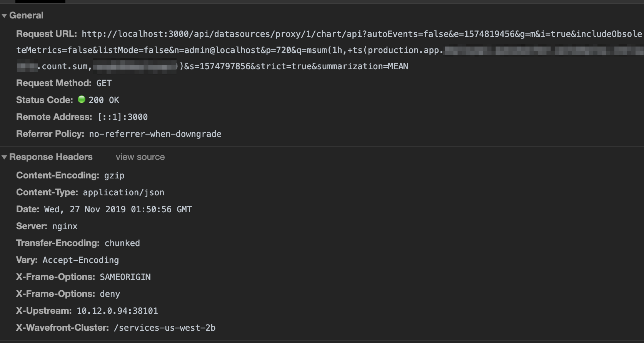
Task: Select the Vary Accept-Encoding header
Action: pos(80,260)
